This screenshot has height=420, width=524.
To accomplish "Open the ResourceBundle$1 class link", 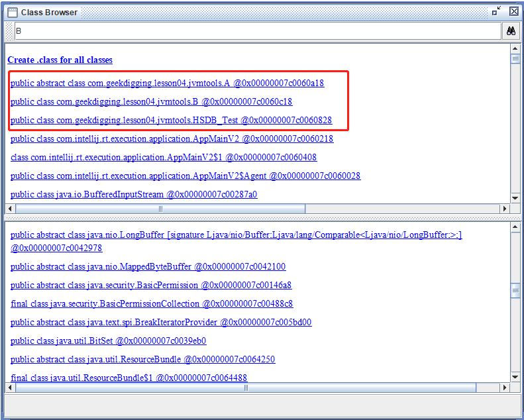I will point(129,378).
